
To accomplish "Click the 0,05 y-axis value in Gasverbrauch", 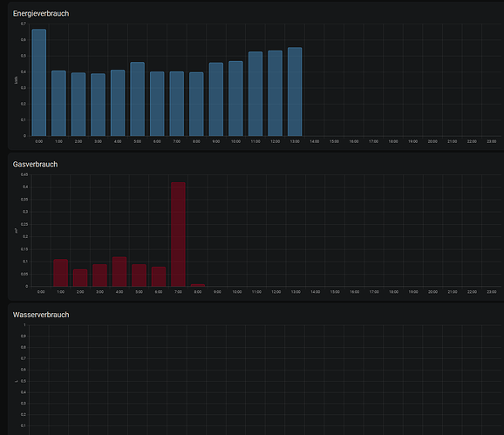I will tap(24, 274).
